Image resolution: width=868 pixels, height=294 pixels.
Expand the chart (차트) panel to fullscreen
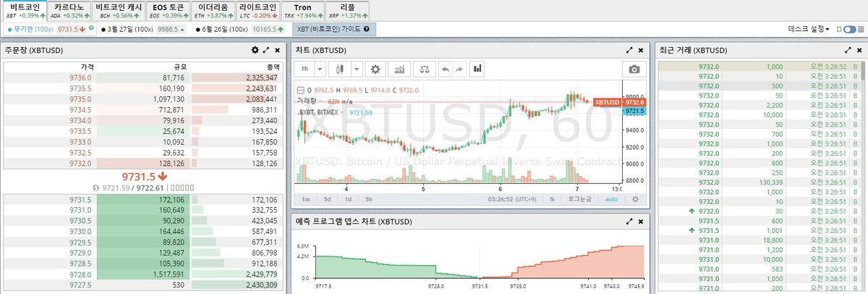click(629, 50)
